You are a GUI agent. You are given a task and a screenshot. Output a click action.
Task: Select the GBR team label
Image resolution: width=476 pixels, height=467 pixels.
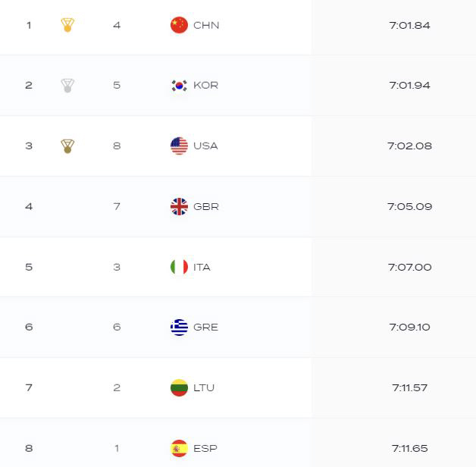point(206,207)
